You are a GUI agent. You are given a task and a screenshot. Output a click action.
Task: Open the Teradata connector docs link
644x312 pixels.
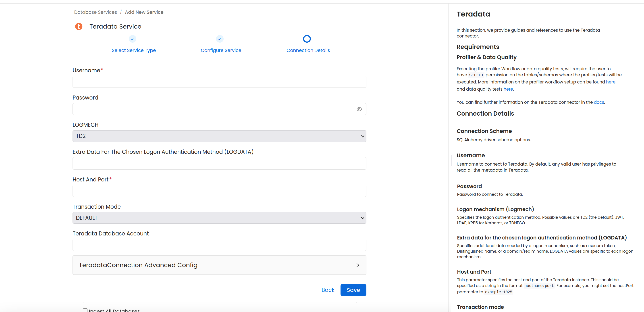[x=599, y=102]
